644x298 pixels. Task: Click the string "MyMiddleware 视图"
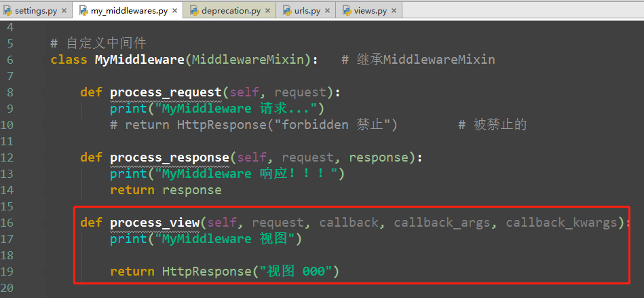(x=225, y=239)
